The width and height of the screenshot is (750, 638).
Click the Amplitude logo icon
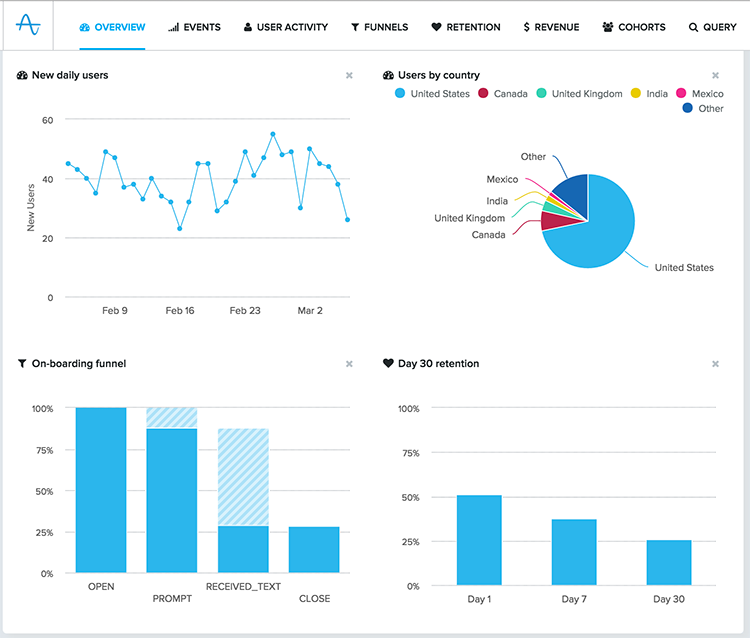click(x=31, y=26)
